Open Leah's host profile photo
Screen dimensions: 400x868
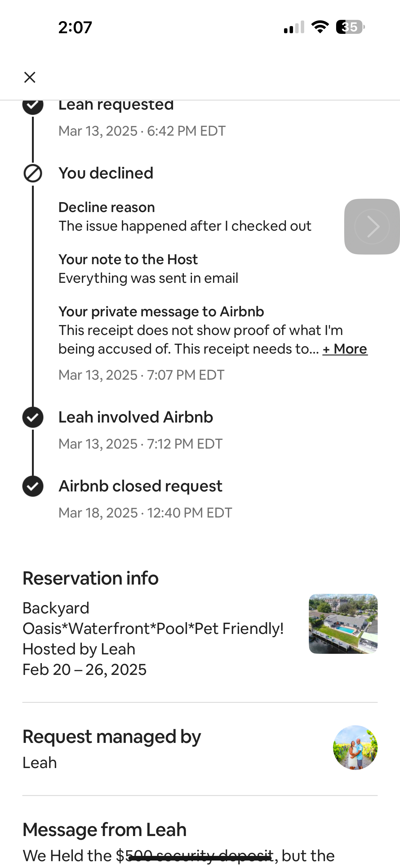point(355,747)
